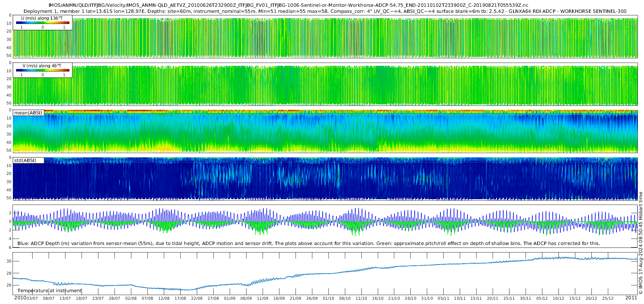Click the 2010 year label on time axis
The width and height of the screenshot is (644, 304).
(x=20, y=298)
